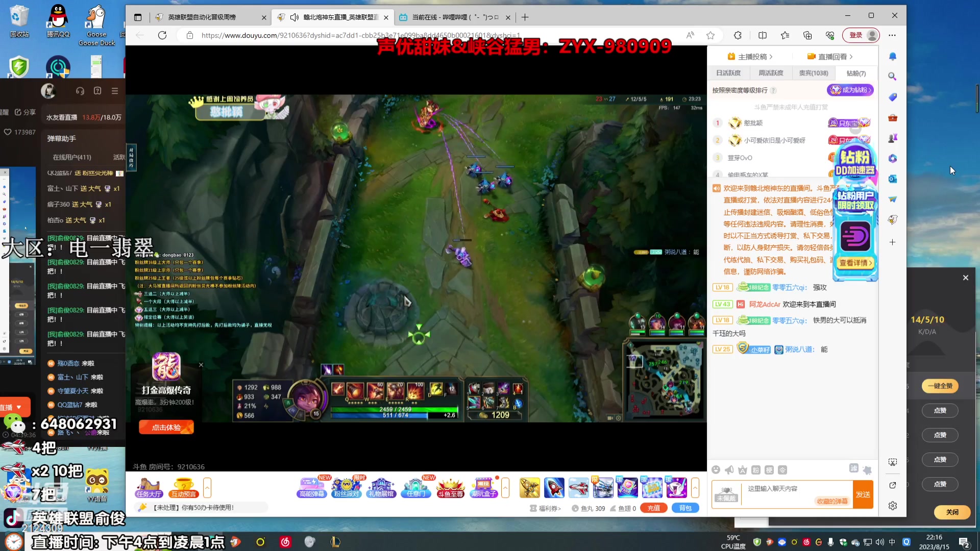Switch to 日活跃度 tab

[728, 73]
